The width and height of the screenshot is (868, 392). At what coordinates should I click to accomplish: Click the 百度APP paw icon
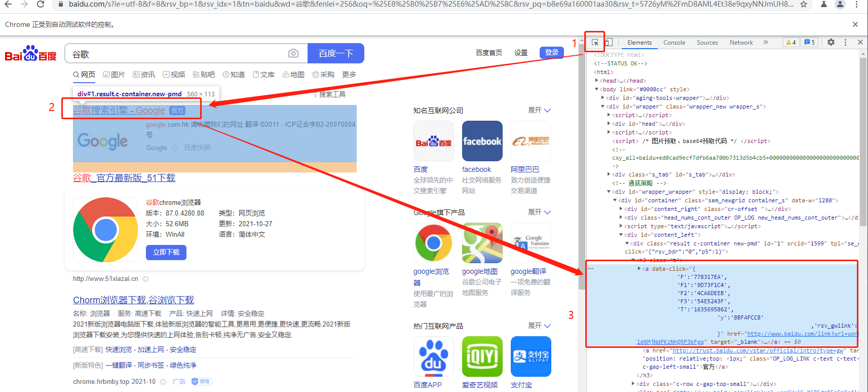coord(434,357)
